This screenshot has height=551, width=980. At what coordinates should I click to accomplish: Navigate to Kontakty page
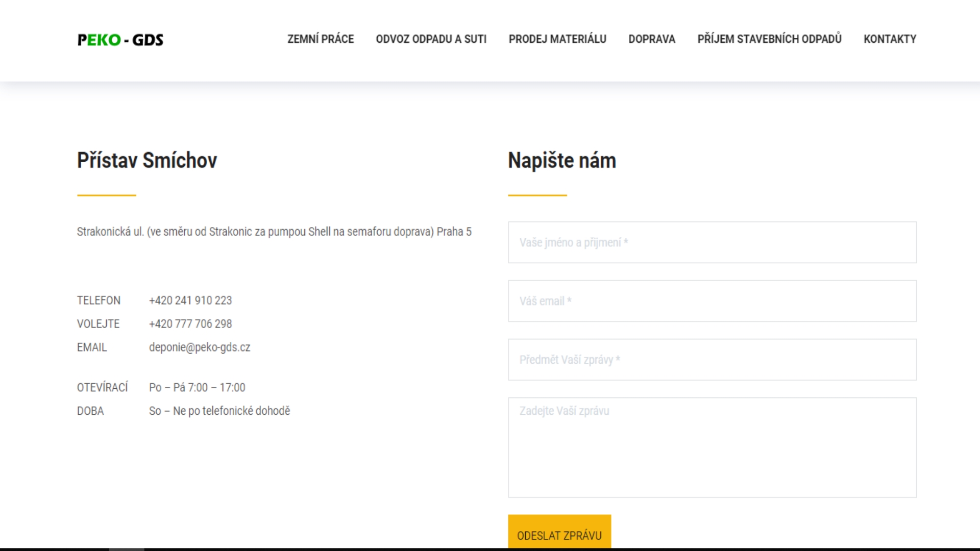889,39
